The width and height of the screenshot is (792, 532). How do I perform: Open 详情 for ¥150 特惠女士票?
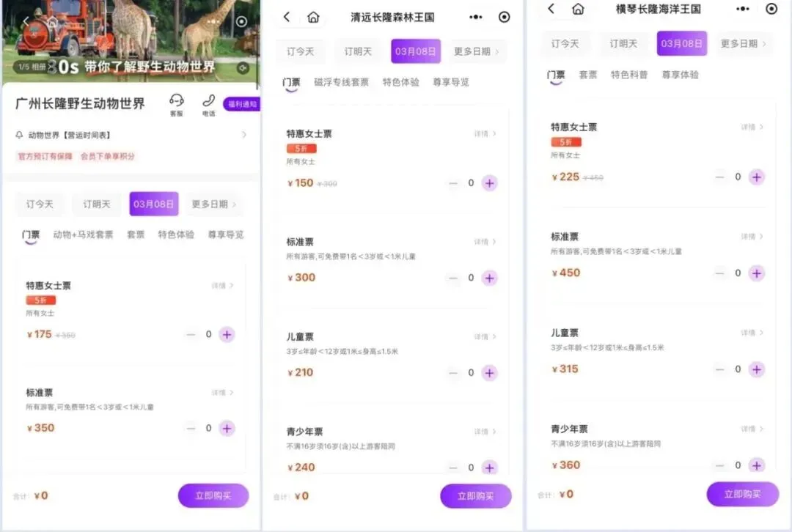coord(485,134)
